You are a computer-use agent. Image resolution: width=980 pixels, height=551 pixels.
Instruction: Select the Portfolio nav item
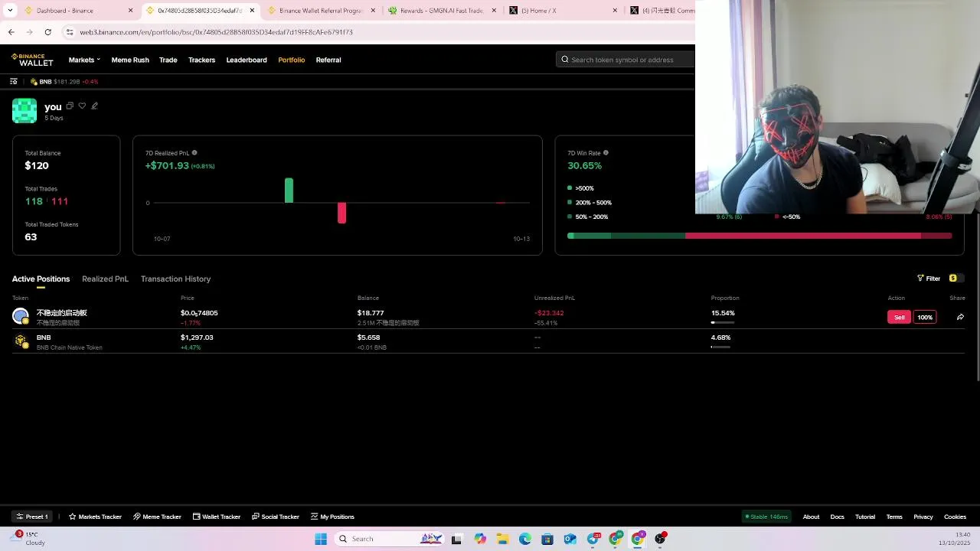tap(292, 60)
